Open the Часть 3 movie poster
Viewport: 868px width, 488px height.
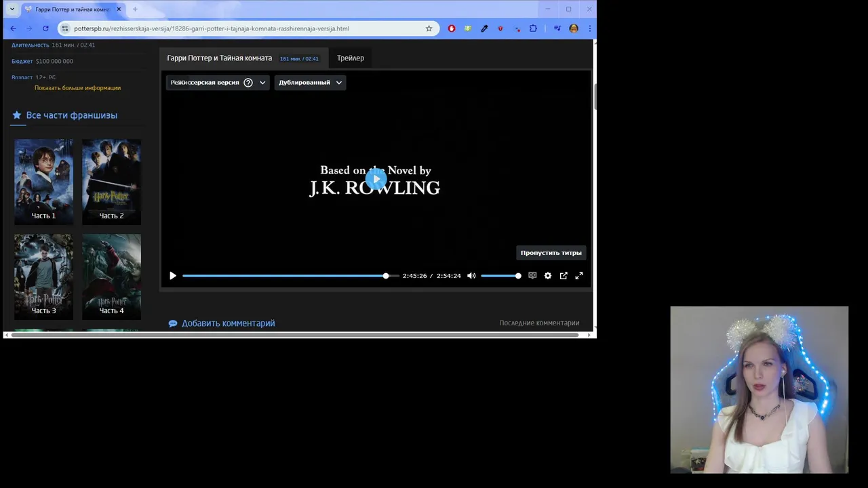[44, 277]
